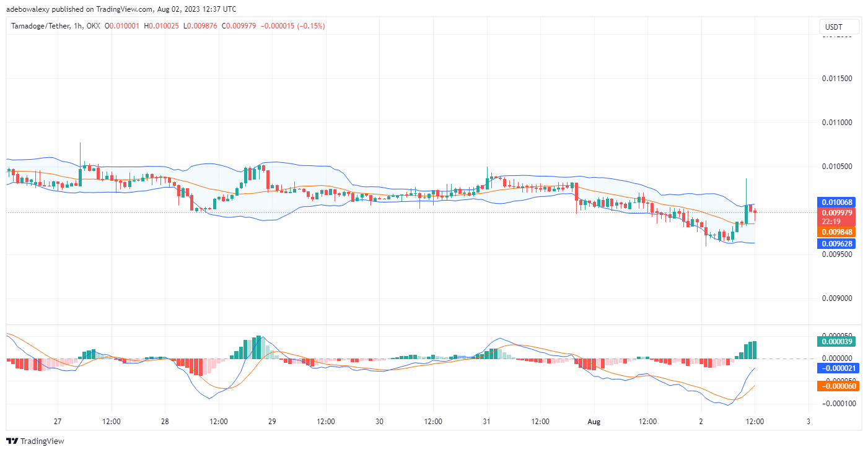Click the 0.011500 price axis value

tap(837, 79)
